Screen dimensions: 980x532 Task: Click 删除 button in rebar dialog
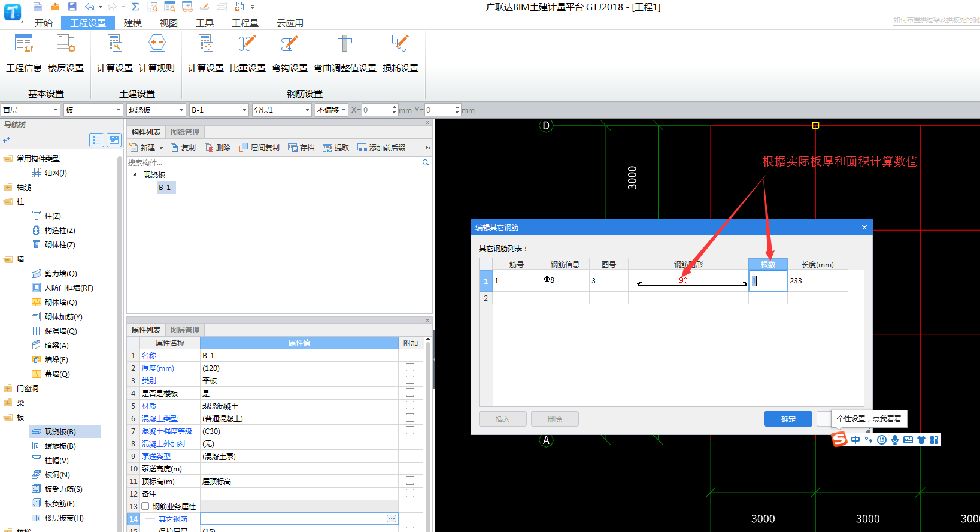coord(555,419)
